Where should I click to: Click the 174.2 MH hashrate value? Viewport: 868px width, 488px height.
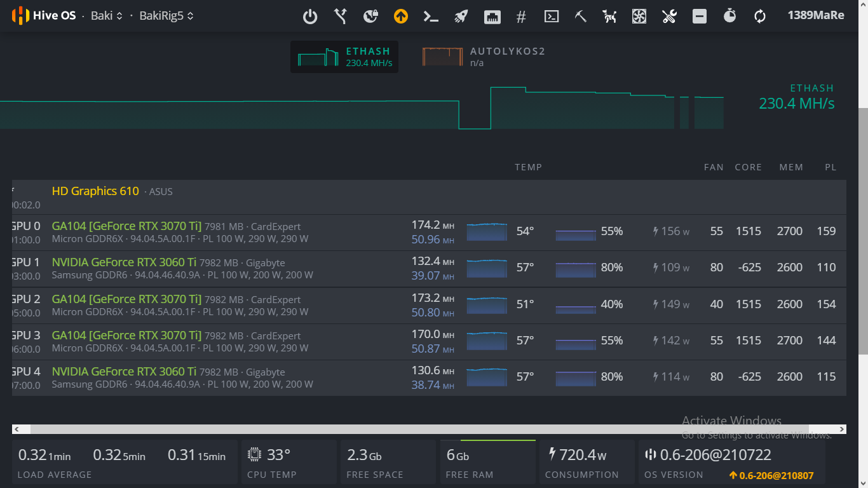coord(433,225)
